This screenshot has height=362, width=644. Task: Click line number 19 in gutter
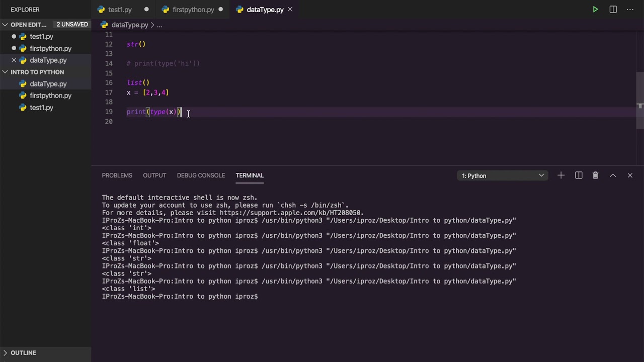[109, 112]
